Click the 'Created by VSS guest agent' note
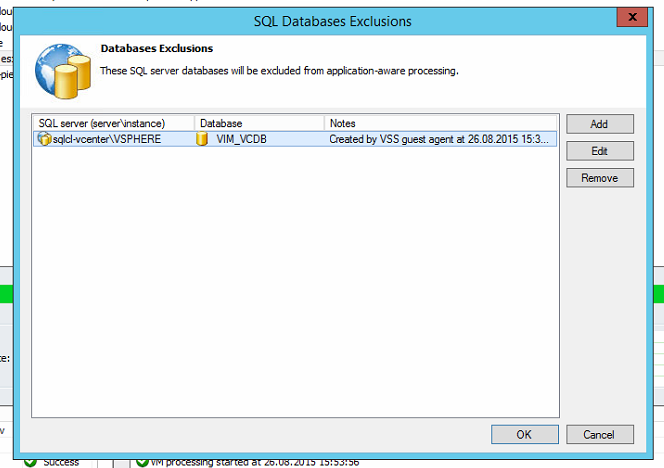Image resolution: width=664 pixels, height=468 pixels. (x=439, y=139)
